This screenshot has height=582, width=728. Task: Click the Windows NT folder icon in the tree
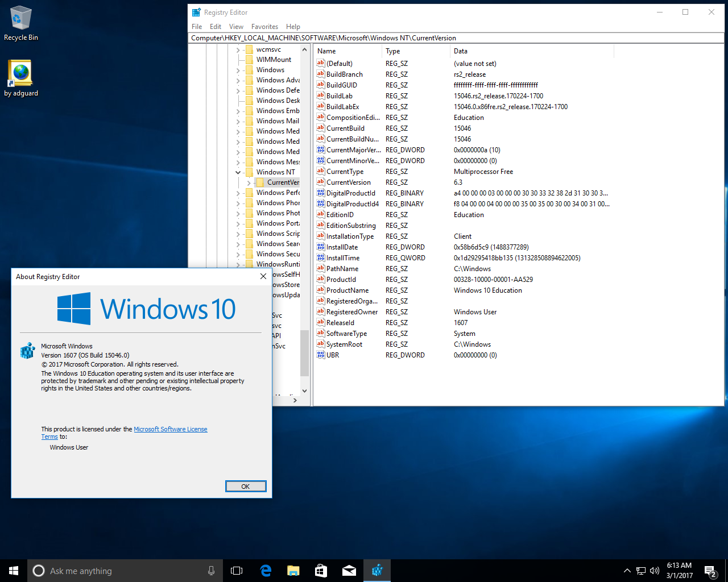(x=249, y=172)
